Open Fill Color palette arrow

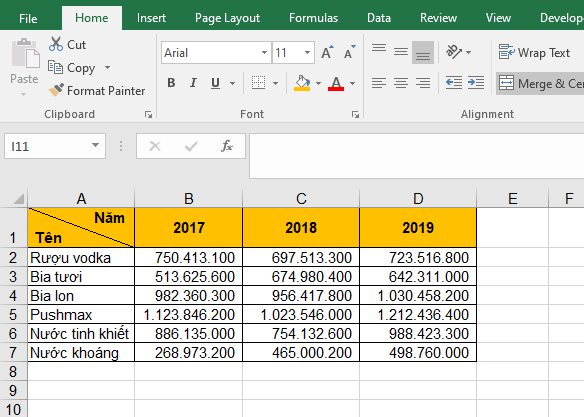tap(318, 83)
